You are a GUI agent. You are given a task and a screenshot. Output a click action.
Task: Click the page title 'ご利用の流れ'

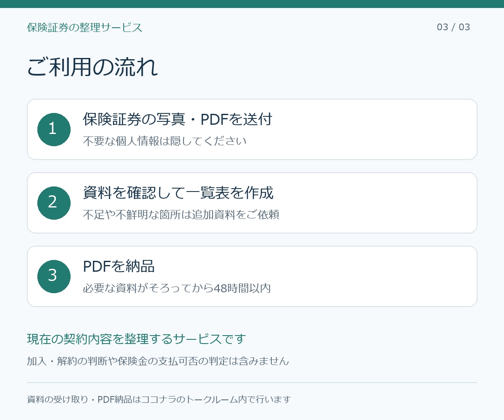point(92,67)
